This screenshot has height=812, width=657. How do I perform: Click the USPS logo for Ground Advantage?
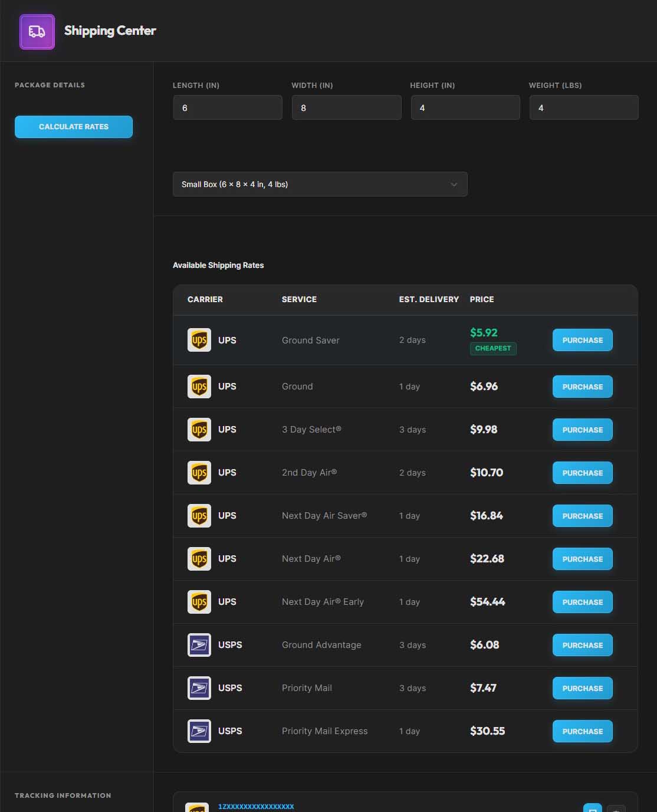tap(199, 645)
